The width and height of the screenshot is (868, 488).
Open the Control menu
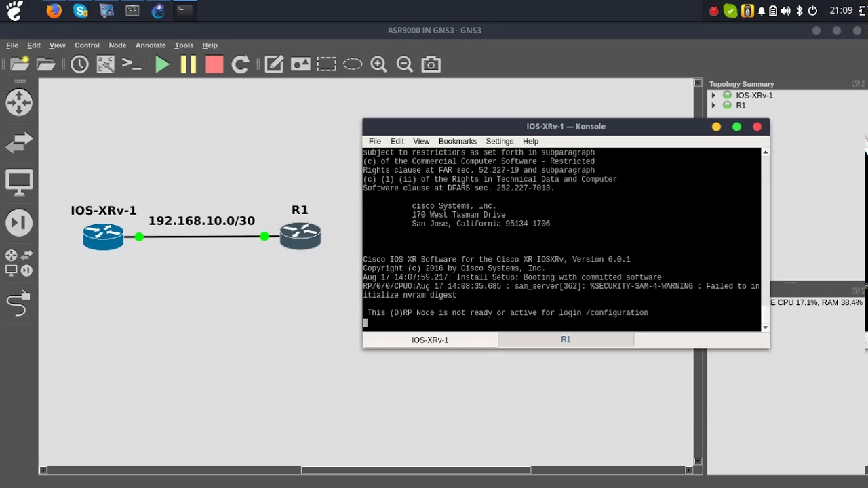[x=87, y=45]
